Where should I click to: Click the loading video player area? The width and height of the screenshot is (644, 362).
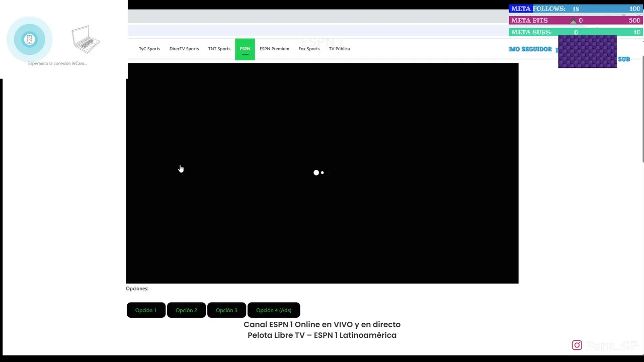[x=322, y=173]
